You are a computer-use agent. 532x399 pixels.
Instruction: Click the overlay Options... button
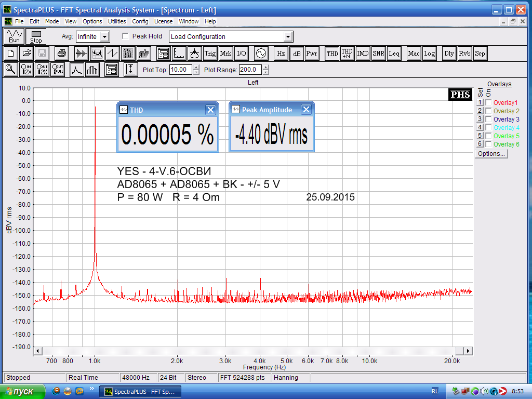[491, 154]
